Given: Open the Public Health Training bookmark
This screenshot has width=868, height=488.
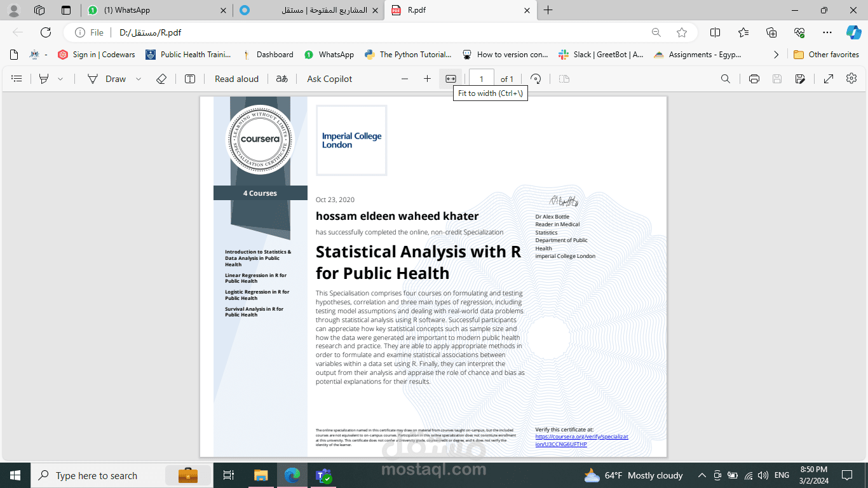Looking at the screenshot, I should pos(191,55).
